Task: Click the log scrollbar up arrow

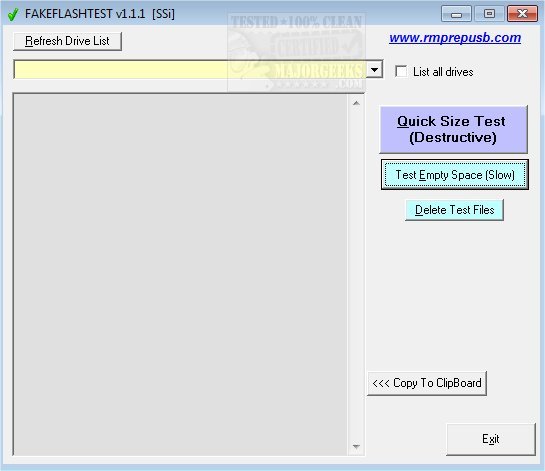Action: [356, 103]
